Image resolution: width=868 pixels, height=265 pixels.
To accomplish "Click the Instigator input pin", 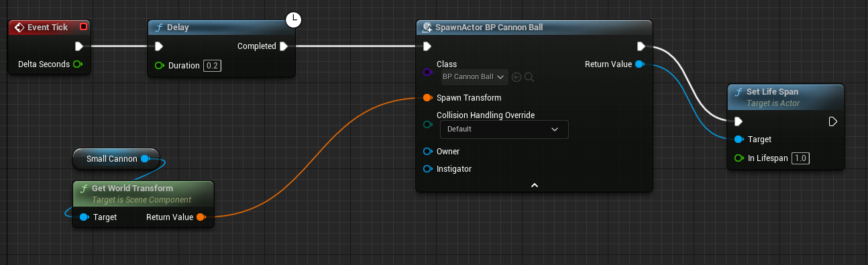I will coord(428,169).
